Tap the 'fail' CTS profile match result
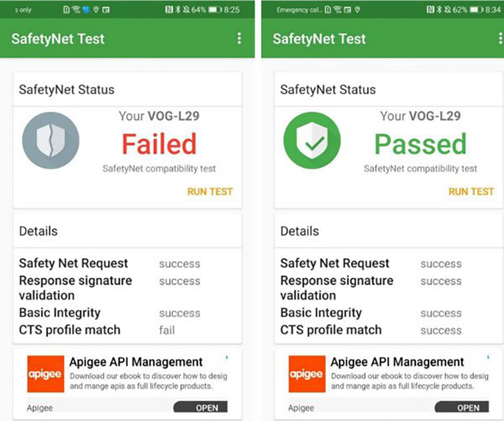Viewport: 504px width, 421px height. pyautogui.click(x=167, y=330)
